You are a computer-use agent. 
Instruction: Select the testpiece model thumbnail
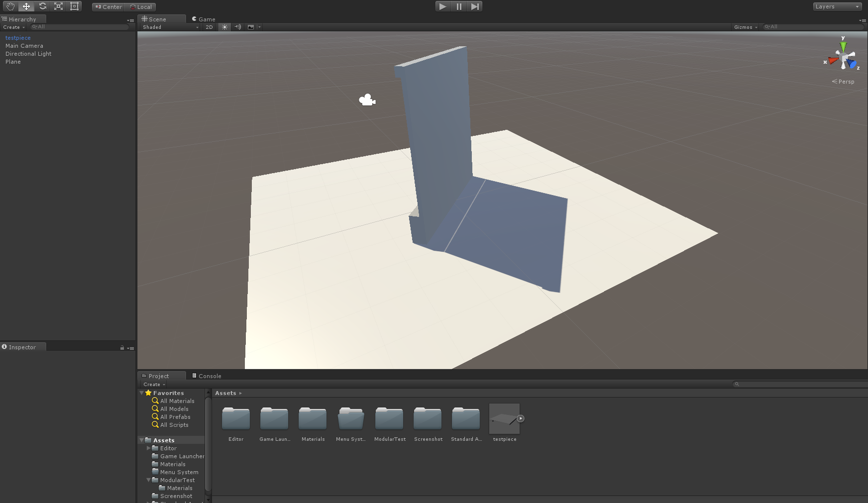504,418
